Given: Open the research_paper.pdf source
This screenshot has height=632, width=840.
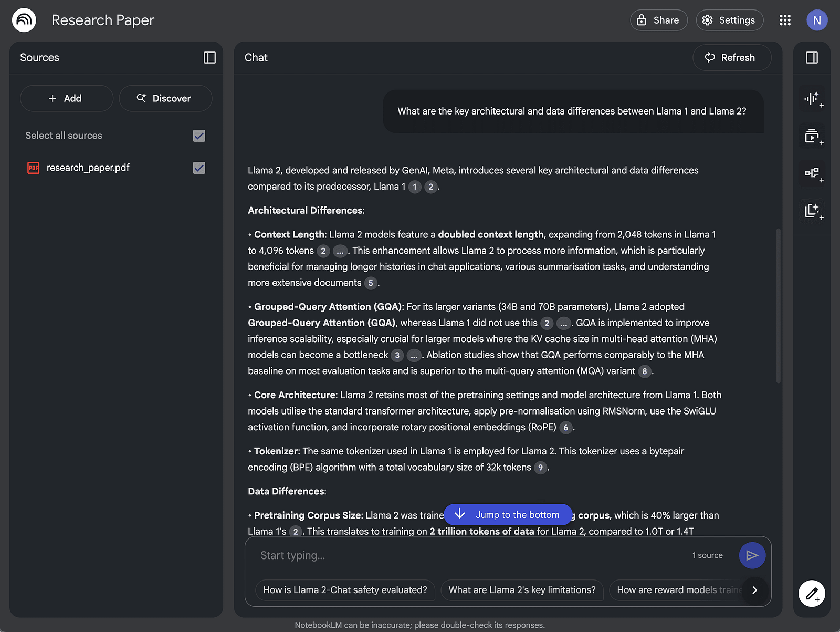Looking at the screenshot, I should click(x=88, y=168).
